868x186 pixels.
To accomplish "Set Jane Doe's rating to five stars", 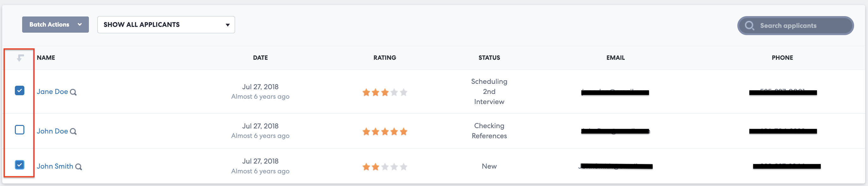I will 403,92.
